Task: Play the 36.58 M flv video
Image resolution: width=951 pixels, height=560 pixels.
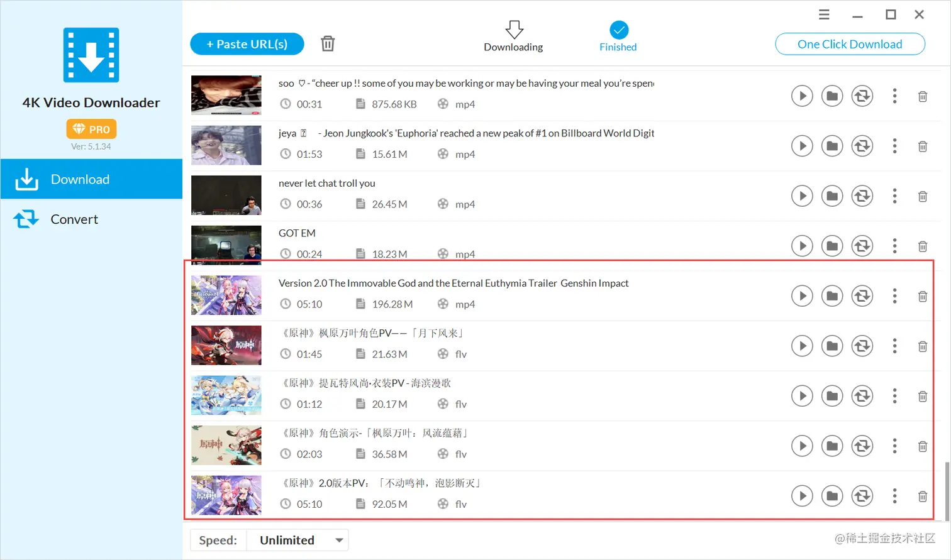Action: (x=802, y=446)
